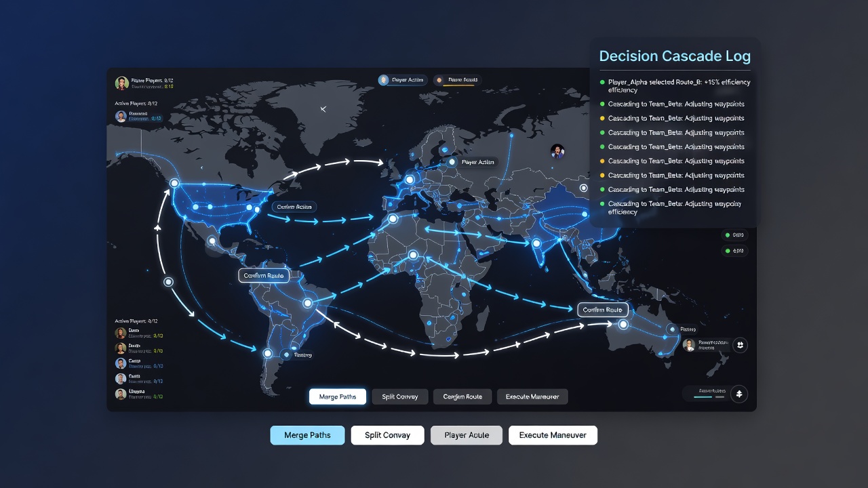Screen dimensions: 868x488
Task: Click the glowing waypoint node on Chile's coast
Action: click(267, 353)
